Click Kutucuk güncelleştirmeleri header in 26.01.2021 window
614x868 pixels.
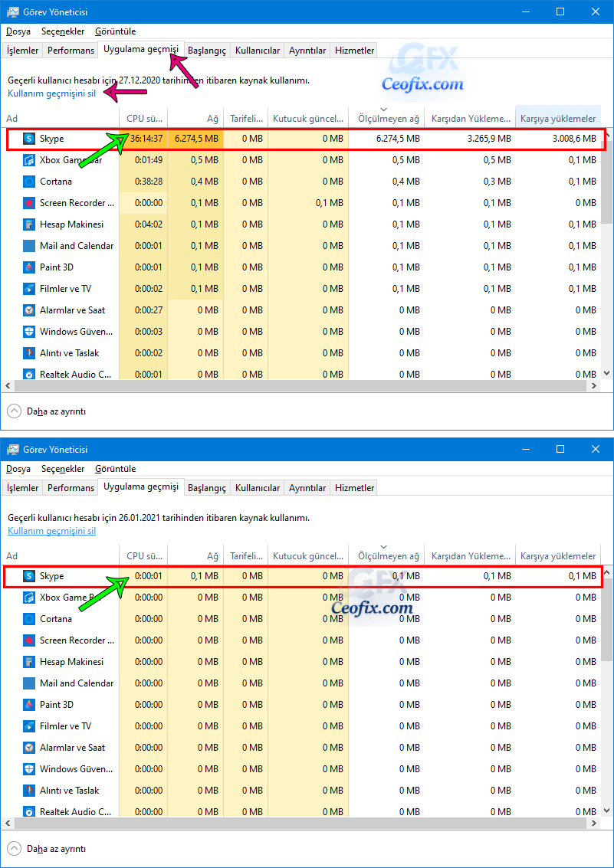308,555
